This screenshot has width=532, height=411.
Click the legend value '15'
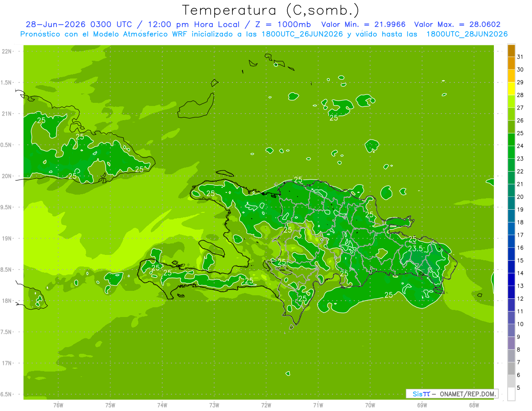point(520,260)
